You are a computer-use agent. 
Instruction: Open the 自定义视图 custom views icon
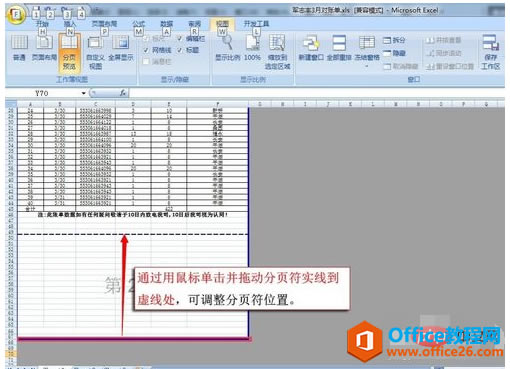[x=95, y=53]
